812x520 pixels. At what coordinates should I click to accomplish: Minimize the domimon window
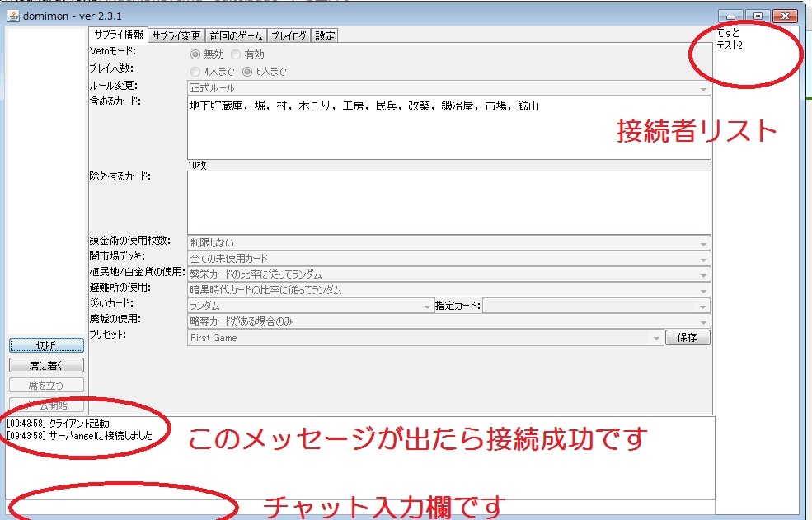730,16
